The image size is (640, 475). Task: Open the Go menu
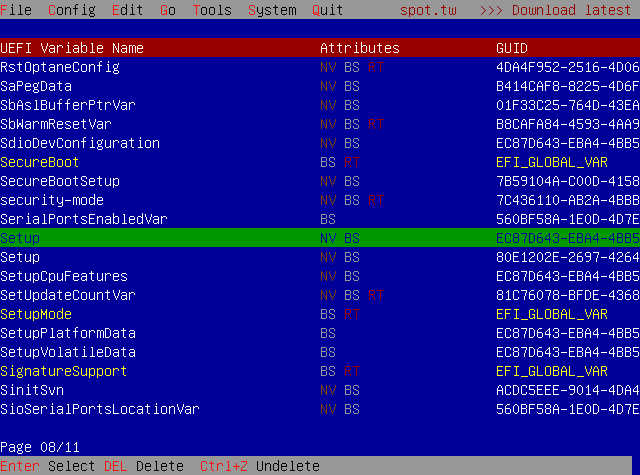coord(167,10)
